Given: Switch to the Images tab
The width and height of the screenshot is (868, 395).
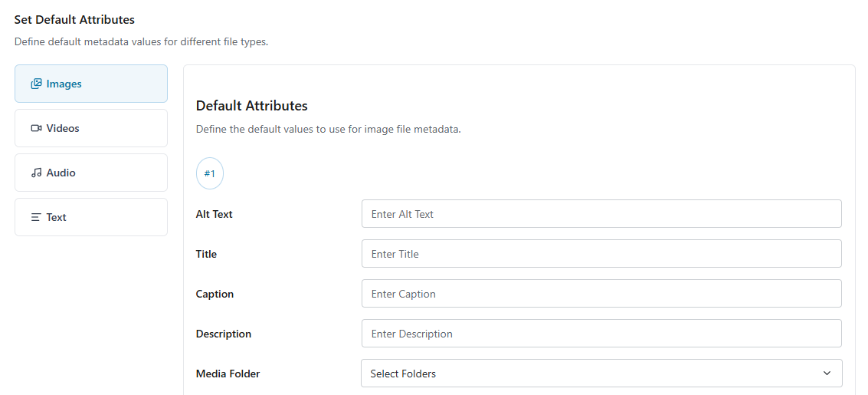Looking at the screenshot, I should pos(90,84).
